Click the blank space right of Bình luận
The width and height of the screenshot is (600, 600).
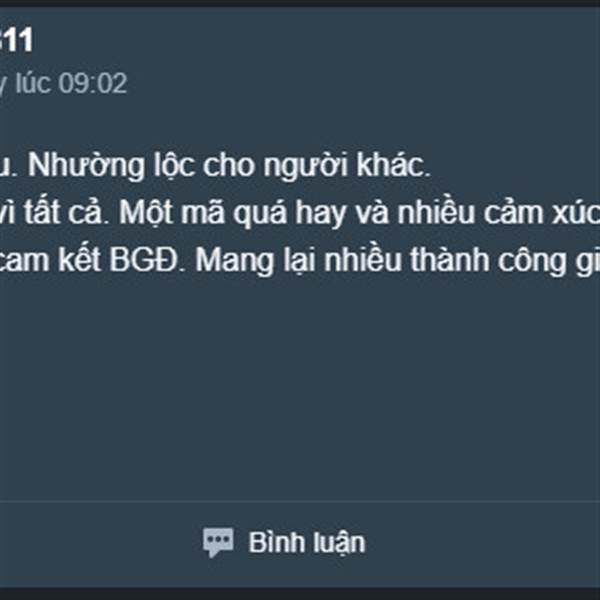coord(482,543)
